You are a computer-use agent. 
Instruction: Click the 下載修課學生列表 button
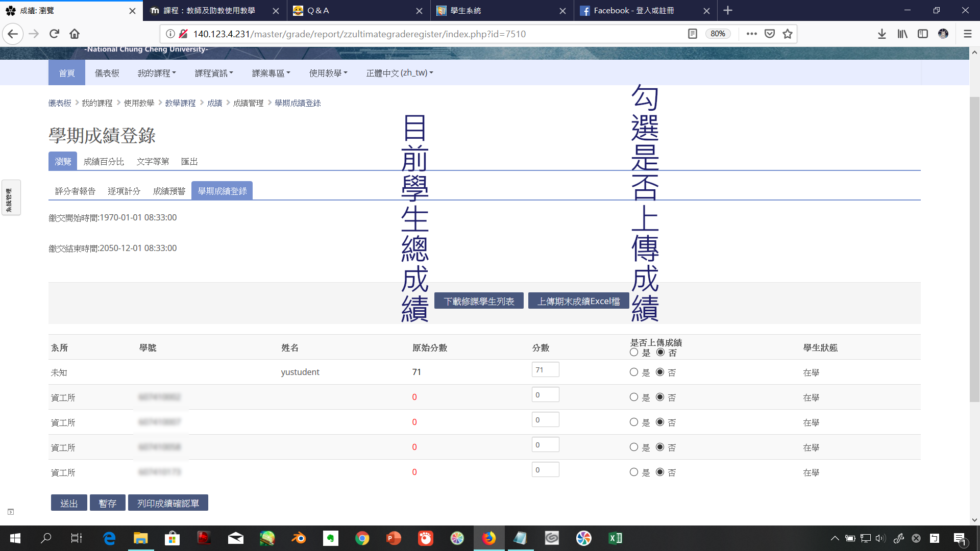478,300
